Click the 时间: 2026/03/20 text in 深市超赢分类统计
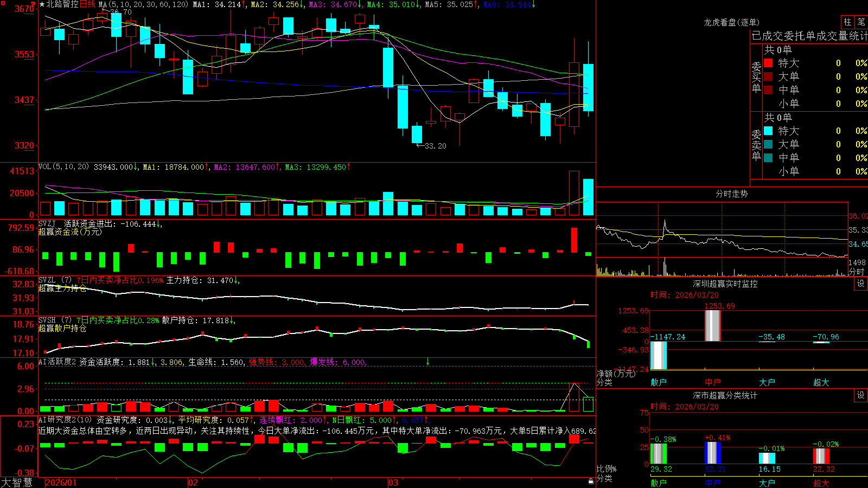Image resolution: width=868 pixels, height=488 pixels. tap(685, 407)
